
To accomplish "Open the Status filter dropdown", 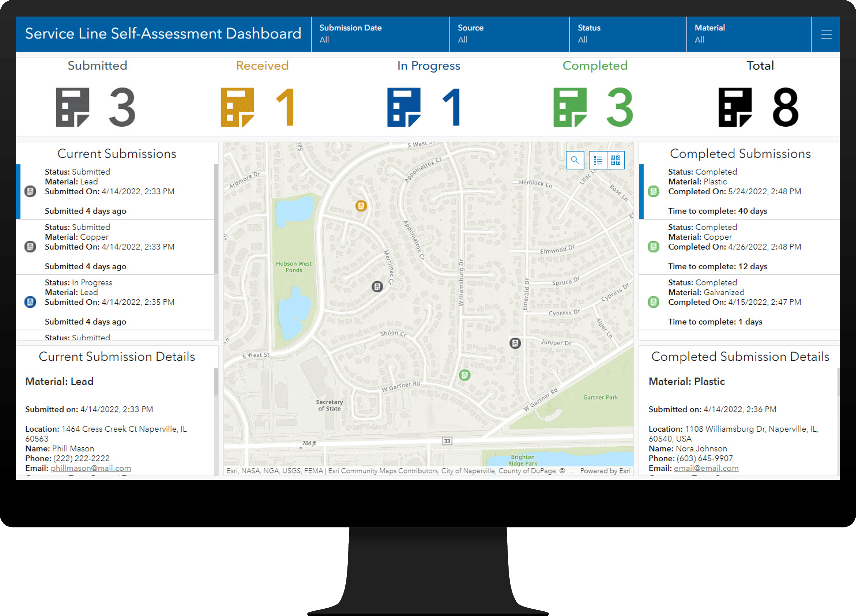I will coord(628,34).
